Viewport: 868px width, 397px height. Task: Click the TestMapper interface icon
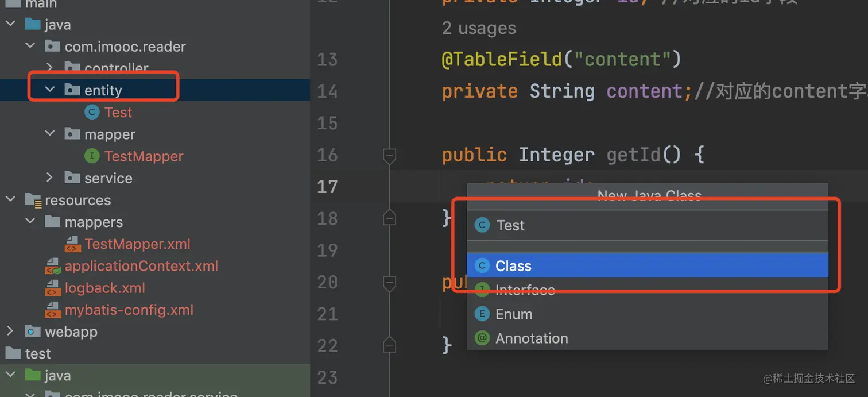click(x=92, y=156)
